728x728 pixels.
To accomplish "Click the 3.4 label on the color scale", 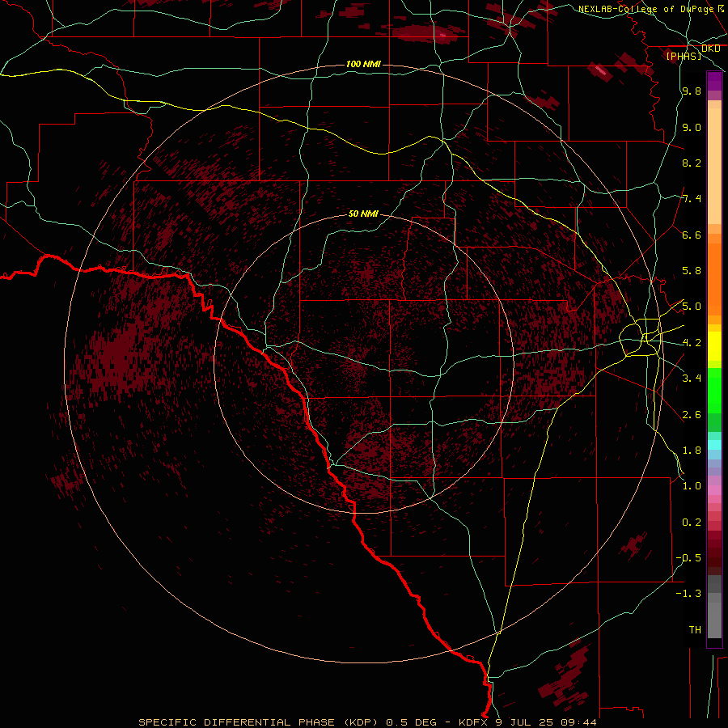I will click(692, 379).
